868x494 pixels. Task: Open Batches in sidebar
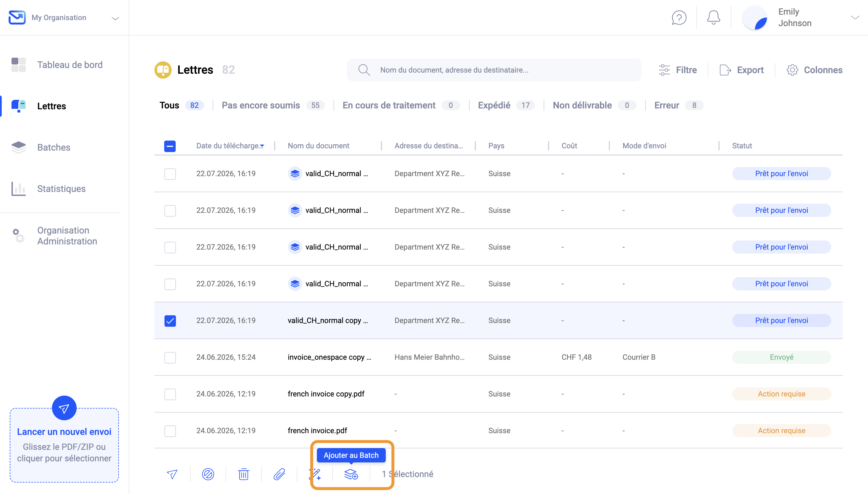pos(41,147)
